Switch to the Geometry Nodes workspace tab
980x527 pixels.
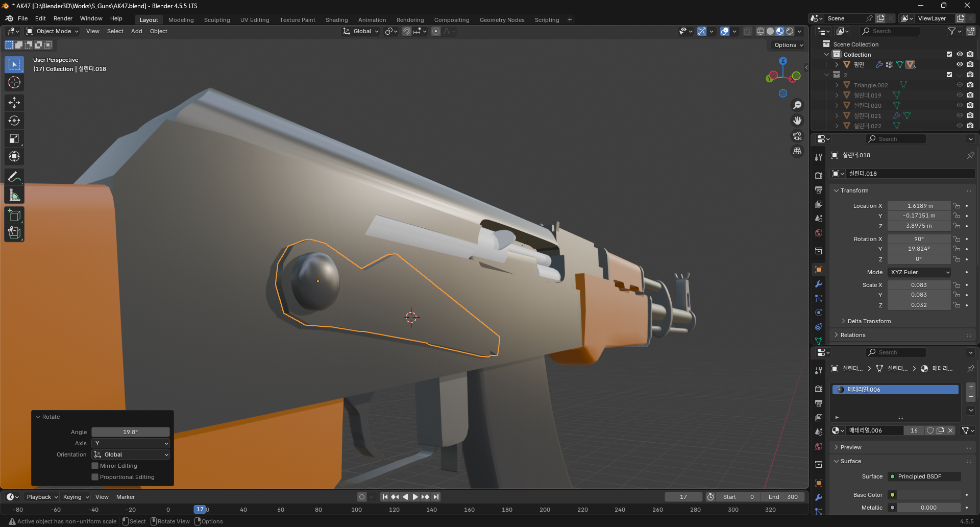pos(502,20)
